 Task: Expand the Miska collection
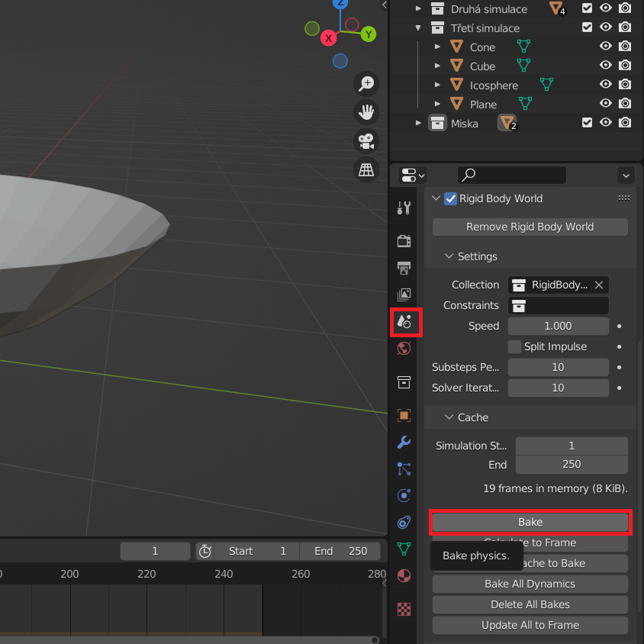point(418,123)
